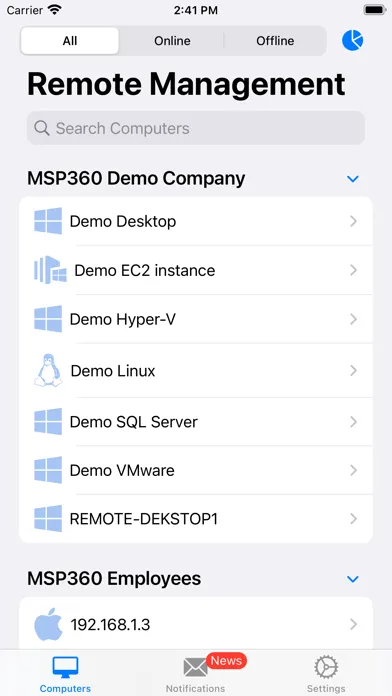This screenshot has height=696, width=392.
Task: Open Demo Hyper-V disclosure chevron
Action: point(353,319)
